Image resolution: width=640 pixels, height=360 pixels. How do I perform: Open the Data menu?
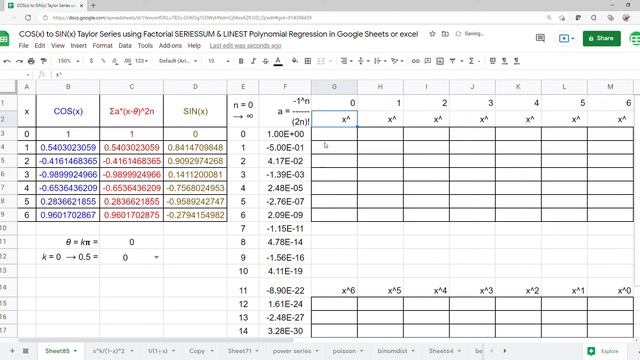tap(125, 45)
